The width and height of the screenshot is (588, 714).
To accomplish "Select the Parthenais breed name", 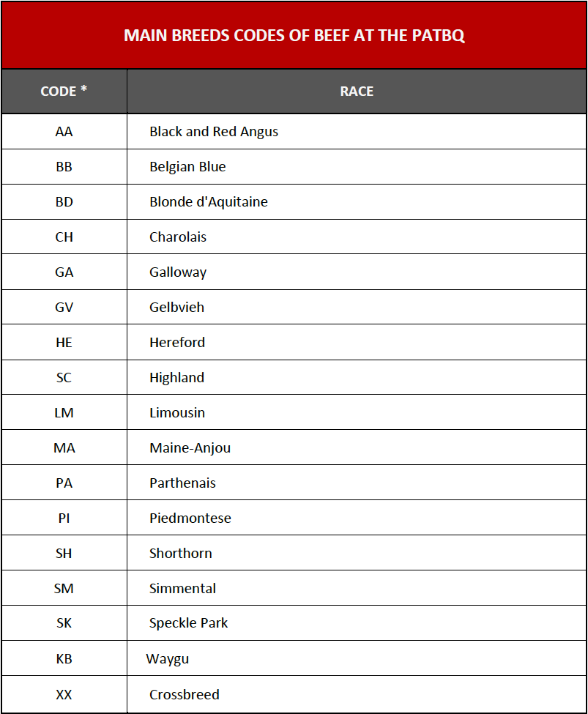I will 182,483.
